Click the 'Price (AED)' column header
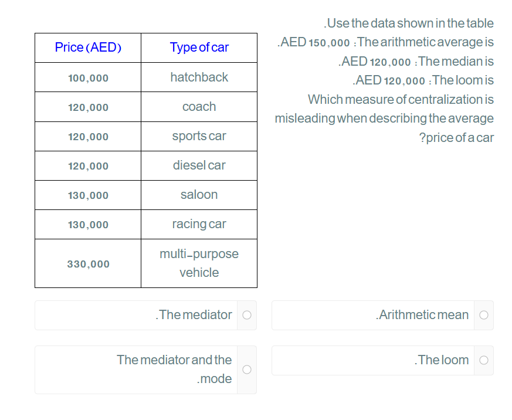The width and height of the screenshot is (512, 420). (x=88, y=48)
